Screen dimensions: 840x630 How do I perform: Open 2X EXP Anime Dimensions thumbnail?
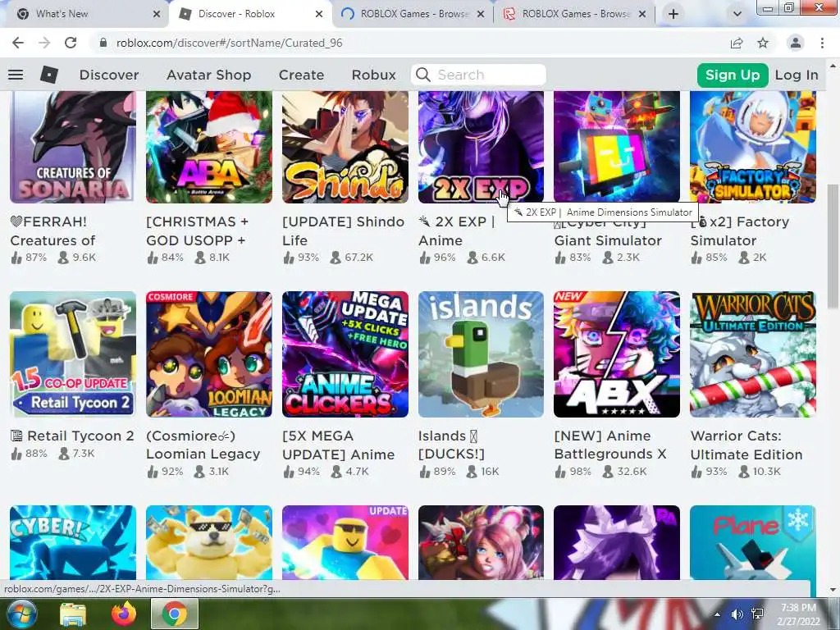[481, 146]
